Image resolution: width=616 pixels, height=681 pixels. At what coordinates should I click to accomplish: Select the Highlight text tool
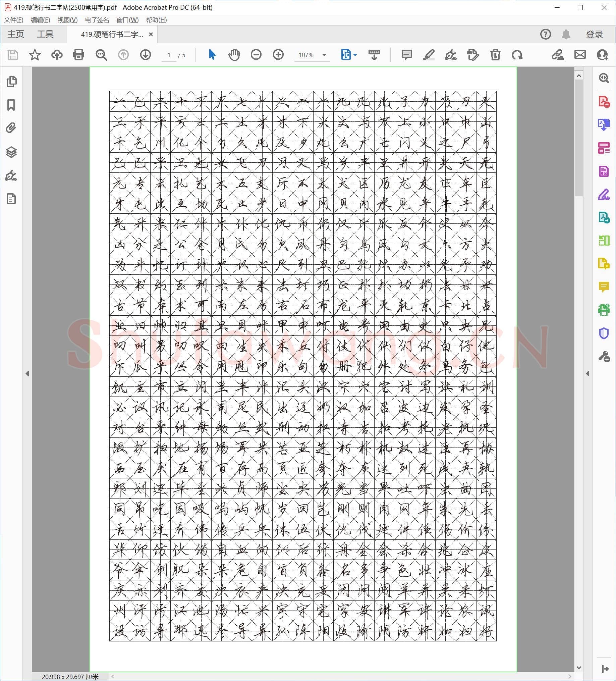(x=429, y=55)
